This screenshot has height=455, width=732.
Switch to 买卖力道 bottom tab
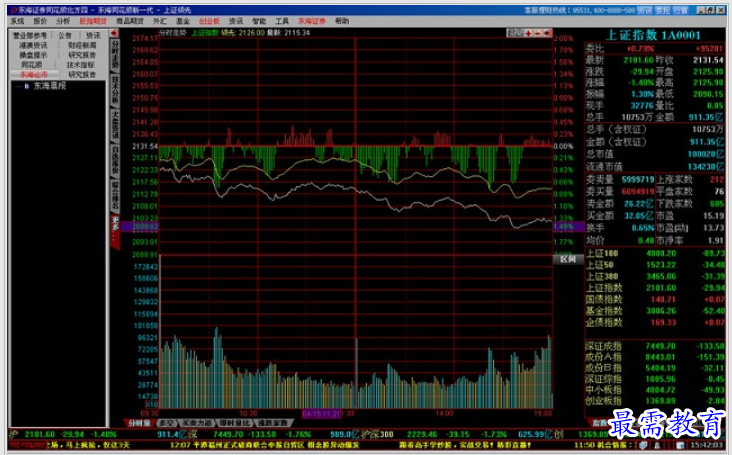196,423
